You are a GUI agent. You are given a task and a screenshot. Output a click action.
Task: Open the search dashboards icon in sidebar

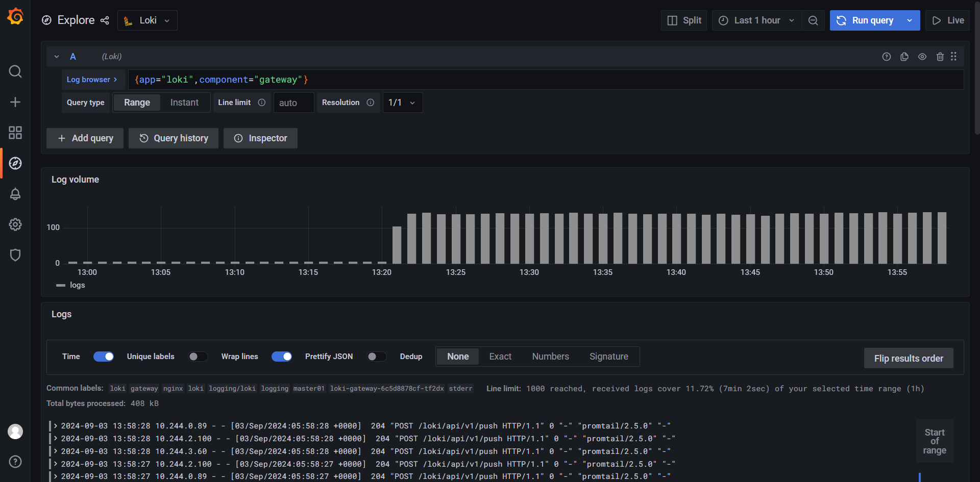(15, 71)
